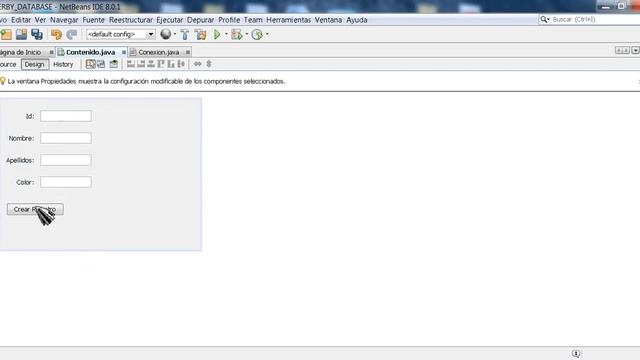Click the Debug Project icon

point(236,34)
